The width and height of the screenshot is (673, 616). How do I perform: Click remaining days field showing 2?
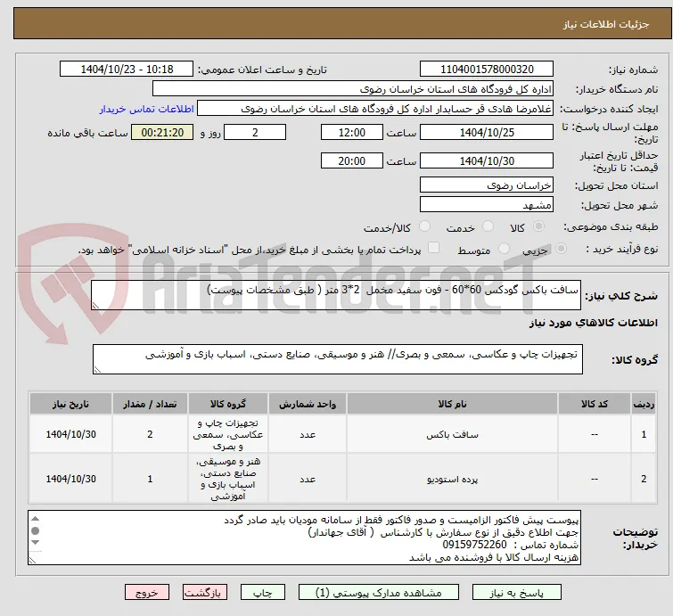pos(255,132)
